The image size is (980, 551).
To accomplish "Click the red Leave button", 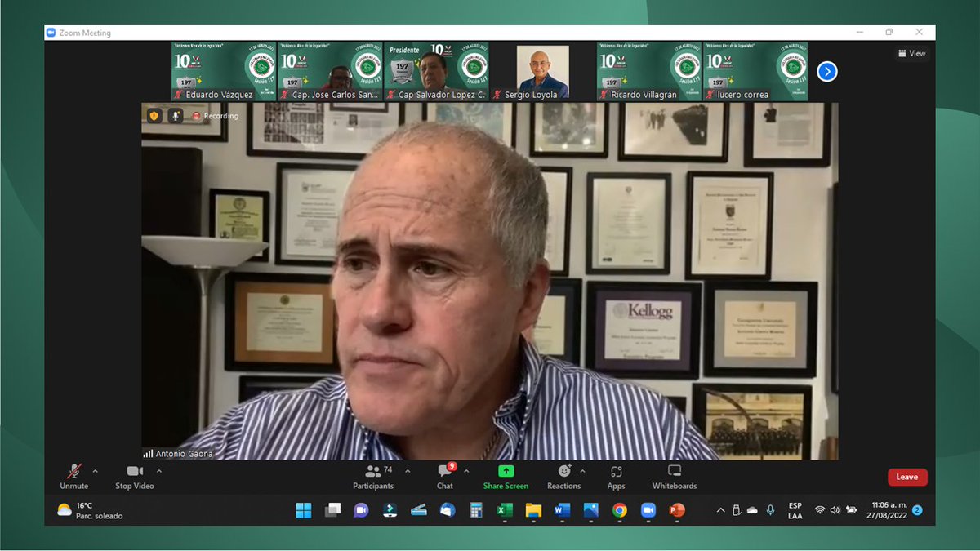I will [x=907, y=477].
